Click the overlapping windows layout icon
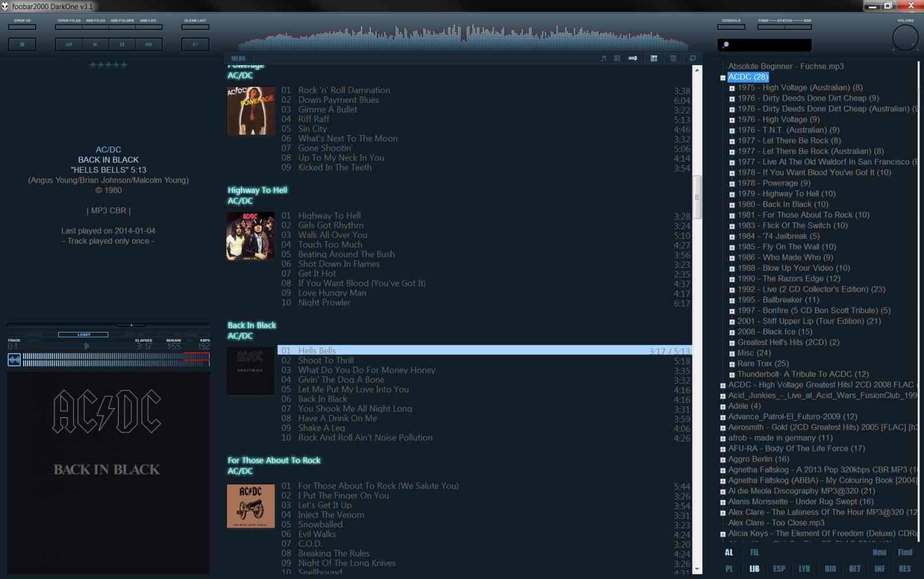 coord(692,58)
